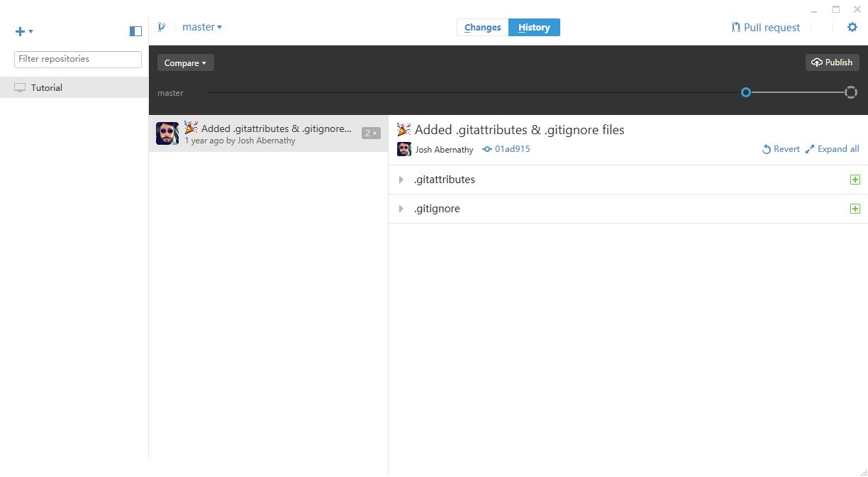
Task: Click the cloud Publish icon
Action: point(816,62)
